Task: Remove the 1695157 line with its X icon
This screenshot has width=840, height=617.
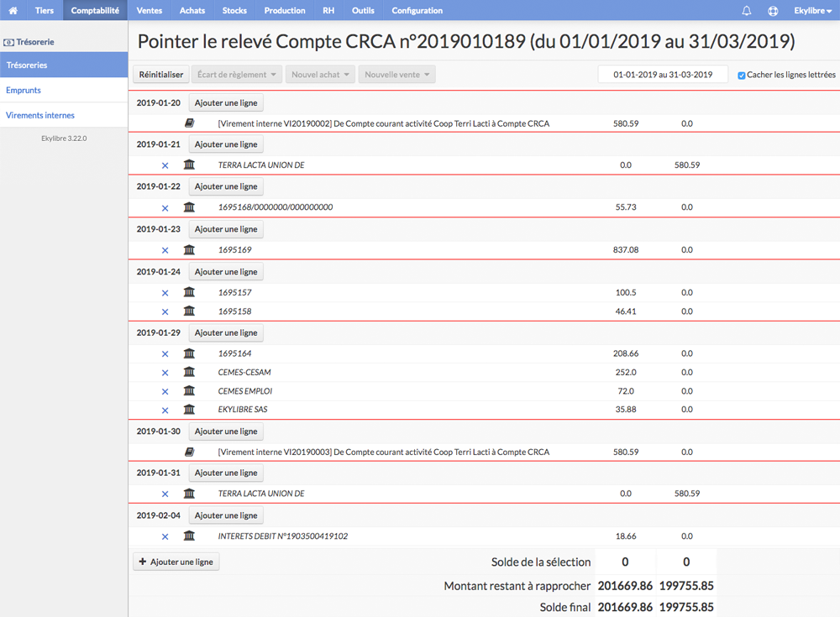Action: pyautogui.click(x=165, y=293)
